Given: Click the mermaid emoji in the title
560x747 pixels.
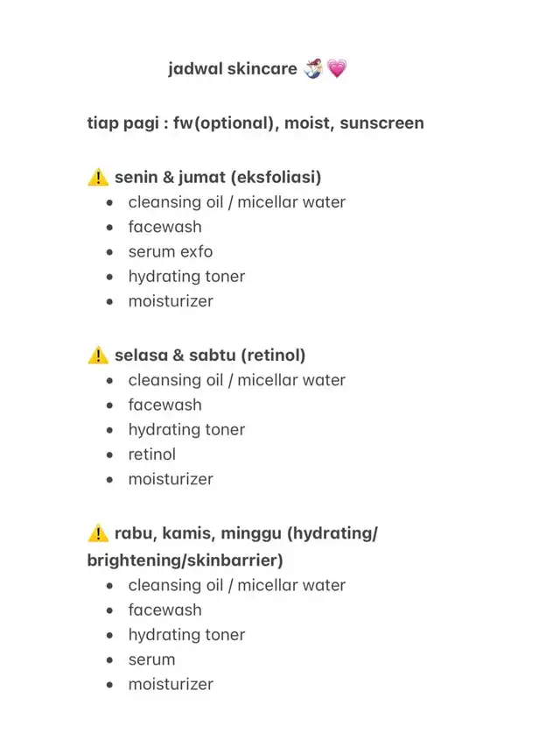Looking at the screenshot, I should [313, 68].
